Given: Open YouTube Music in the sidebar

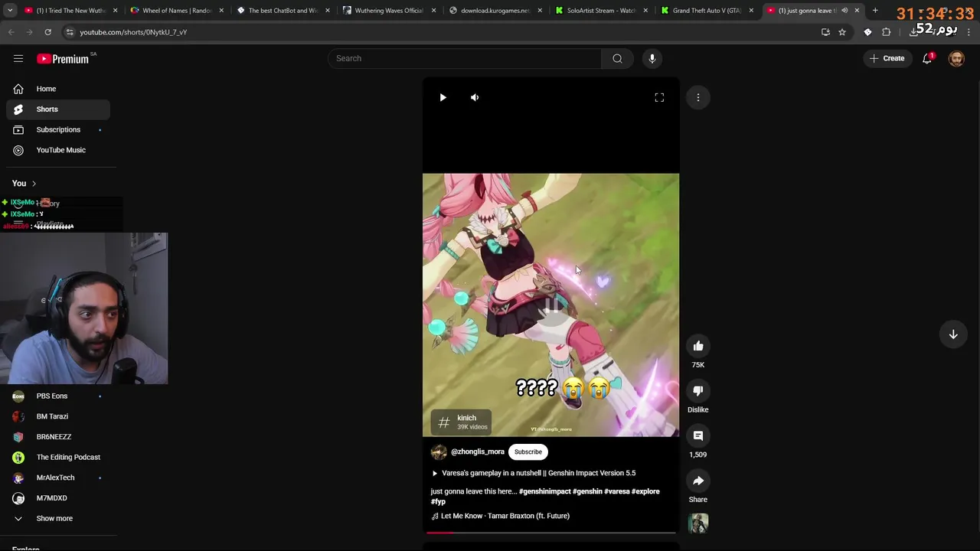Looking at the screenshot, I should pyautogui.click(x=58, y=150).
